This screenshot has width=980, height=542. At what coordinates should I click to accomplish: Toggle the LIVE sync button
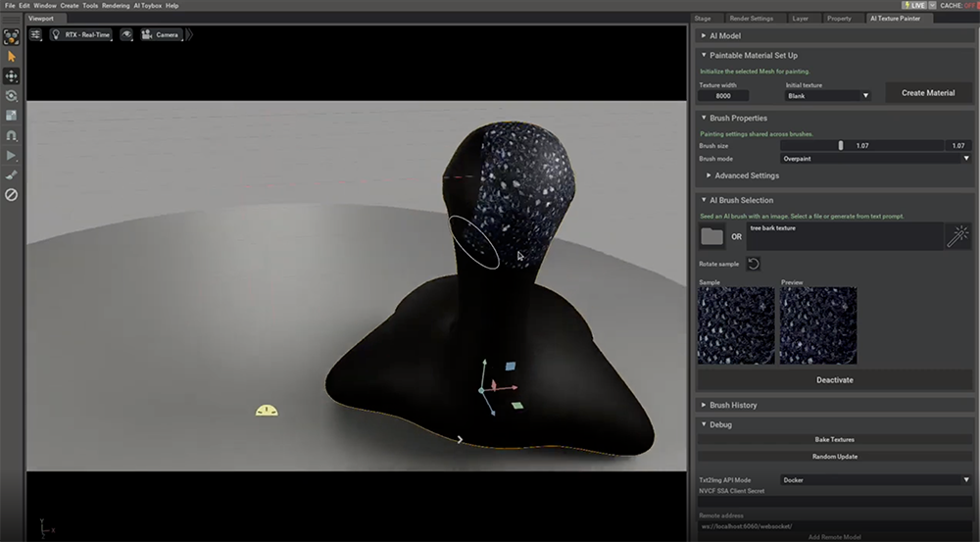[x=913, y=6]
